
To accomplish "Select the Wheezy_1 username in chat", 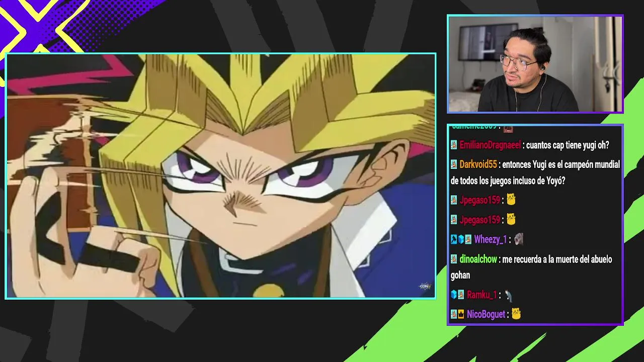I will click(491, 240).
